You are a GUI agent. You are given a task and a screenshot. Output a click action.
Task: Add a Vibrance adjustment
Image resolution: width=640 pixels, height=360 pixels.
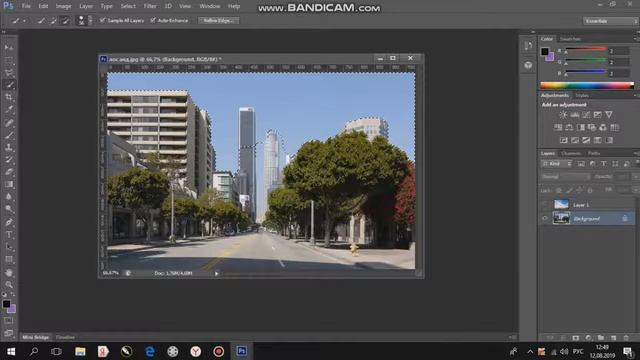[x=609, y=115]
